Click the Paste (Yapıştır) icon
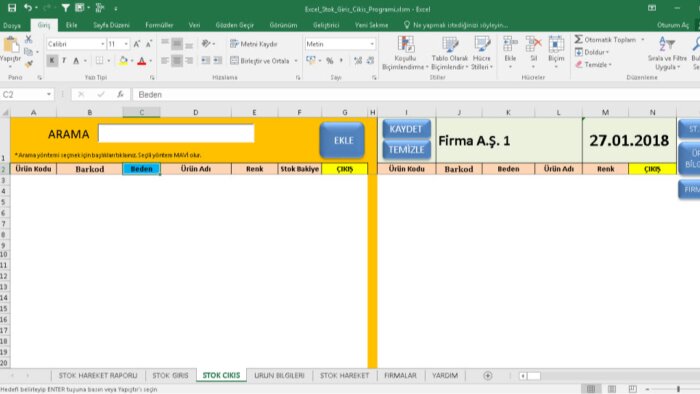 click(11, 45)
